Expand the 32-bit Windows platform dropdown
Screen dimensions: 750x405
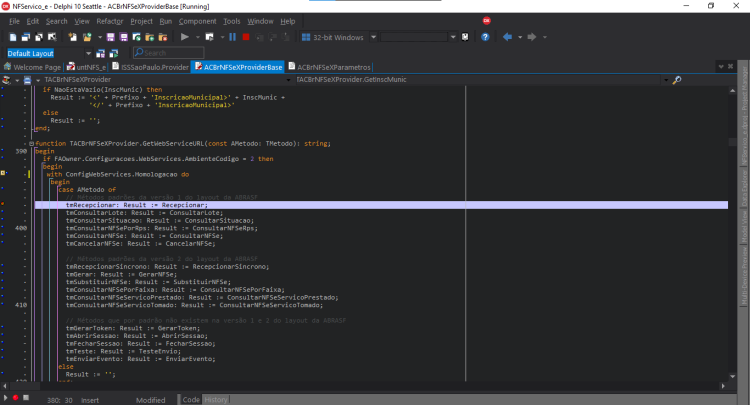point(374,37)
